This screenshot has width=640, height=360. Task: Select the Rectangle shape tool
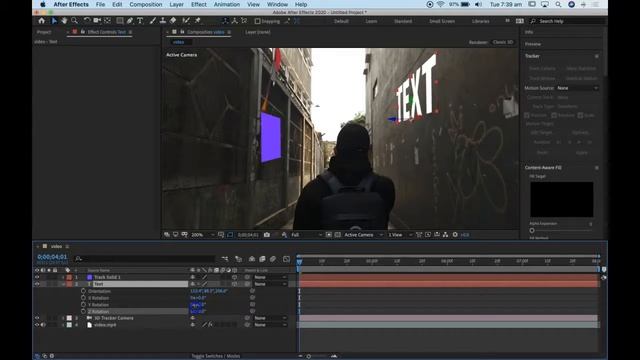click(120, 20)
